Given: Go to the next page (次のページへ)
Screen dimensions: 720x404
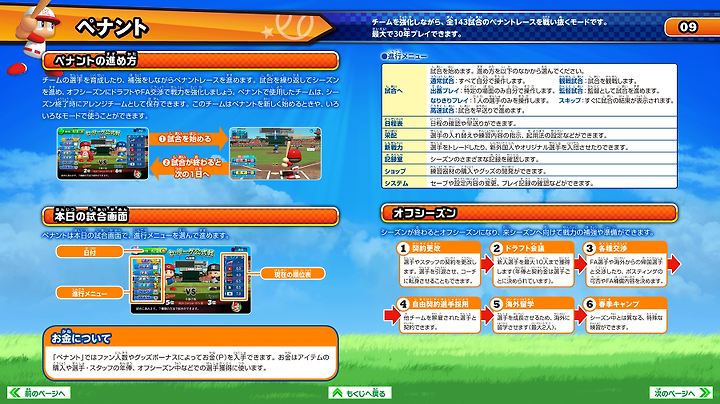Looking at the screenshot, I should click(681, 393).
